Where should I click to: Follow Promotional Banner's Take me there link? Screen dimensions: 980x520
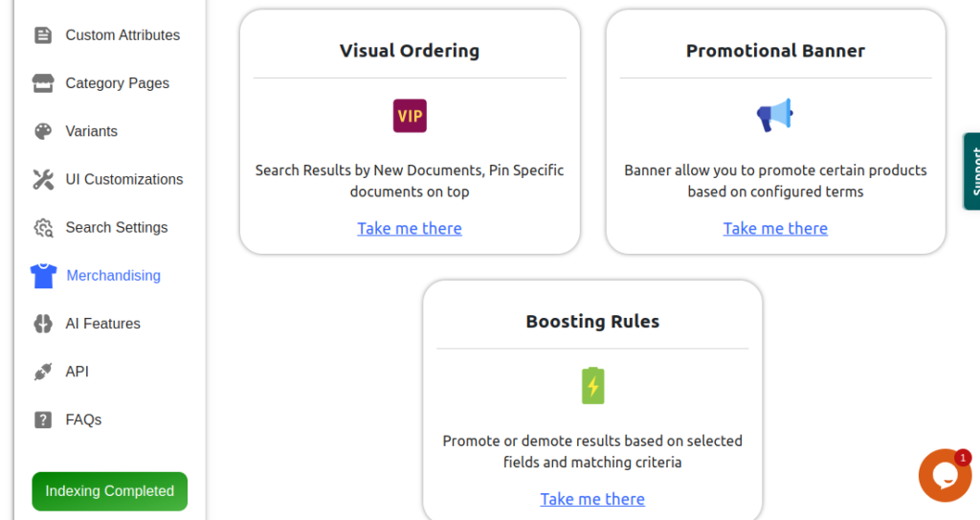pyautogui.click(x=775, y=228)
